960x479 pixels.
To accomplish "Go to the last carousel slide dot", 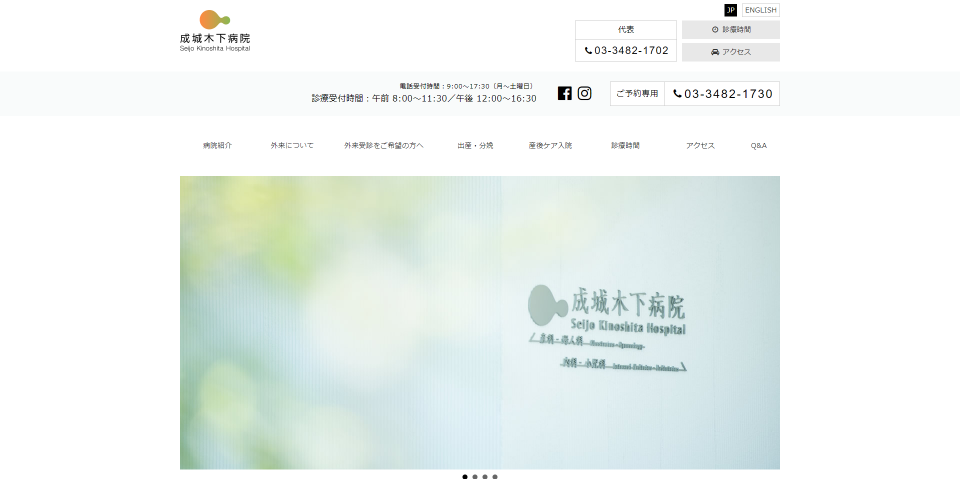I will [495, 477].
